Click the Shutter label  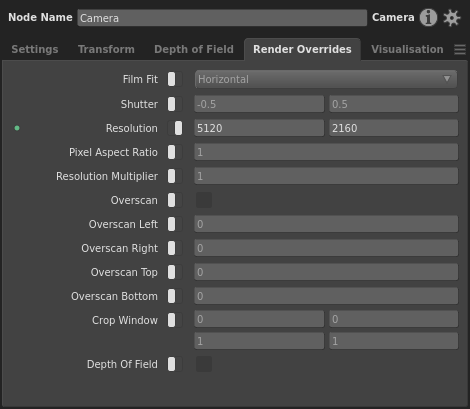139,104
